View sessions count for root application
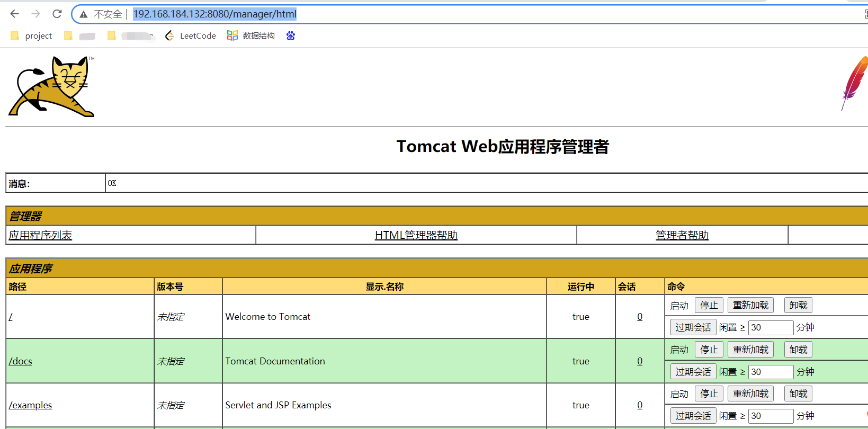 pyautogui.click(x=640, y=317)
